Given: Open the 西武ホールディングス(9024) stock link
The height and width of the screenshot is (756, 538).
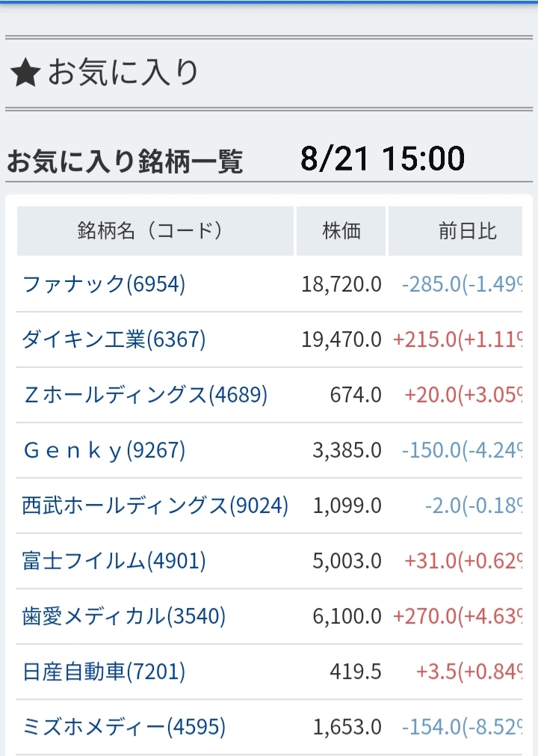Looking at the screenshot, I should click(155, 505).
